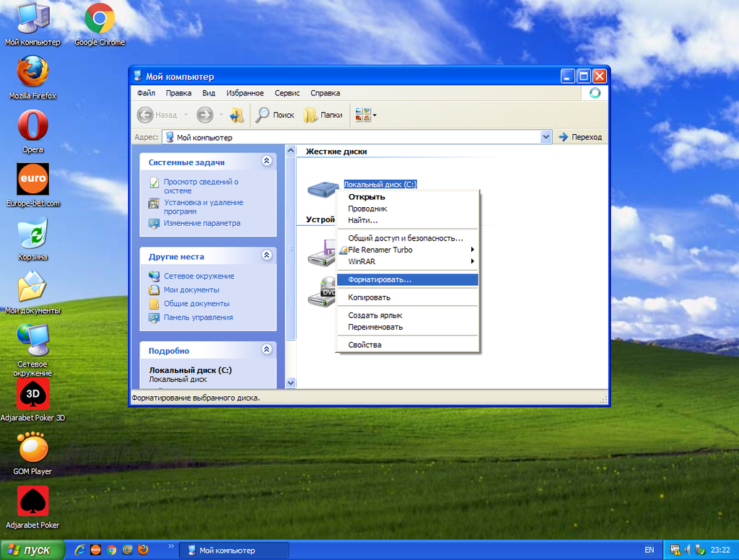The image size is (739, 560).
Task: Select Сетевое окружение desktop icon
Action: pyautogui.click(x=32, y=351)
